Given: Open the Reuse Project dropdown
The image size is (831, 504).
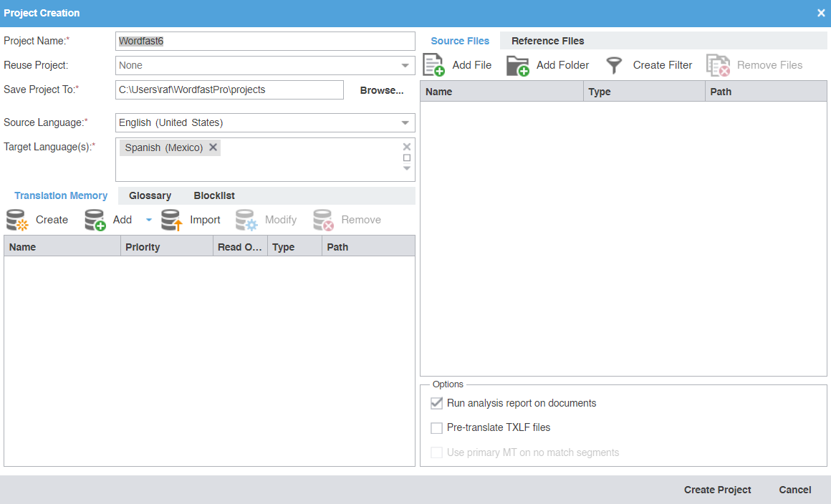Looking at the screenshot, I should click(x=406, y=65).
